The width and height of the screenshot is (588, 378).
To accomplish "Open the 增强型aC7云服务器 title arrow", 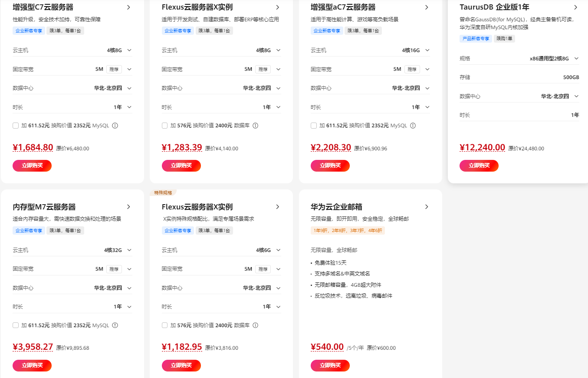I will pos(427,7).
